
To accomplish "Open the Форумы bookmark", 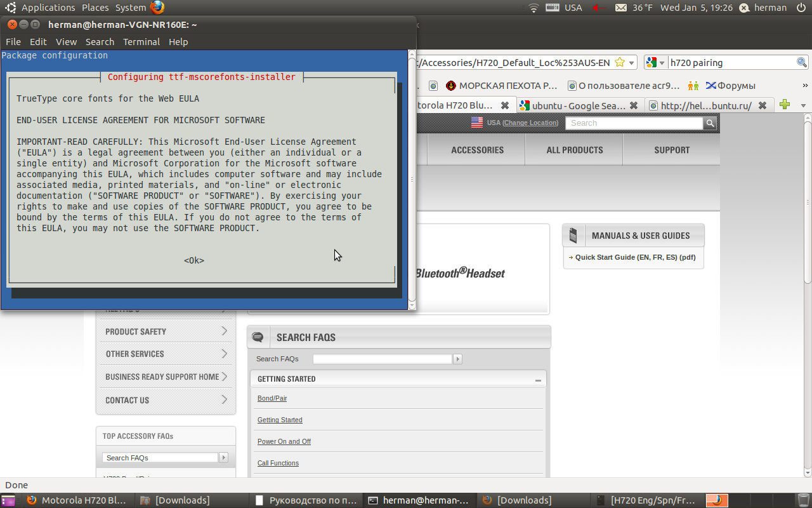I will [730, 85].
